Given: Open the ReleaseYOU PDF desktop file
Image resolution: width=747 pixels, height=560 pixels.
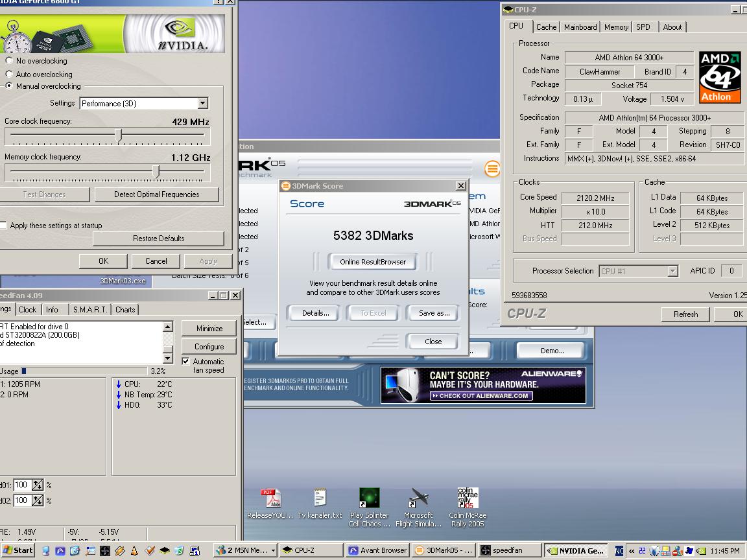Looking at the screenshot, I should [270, 504].
